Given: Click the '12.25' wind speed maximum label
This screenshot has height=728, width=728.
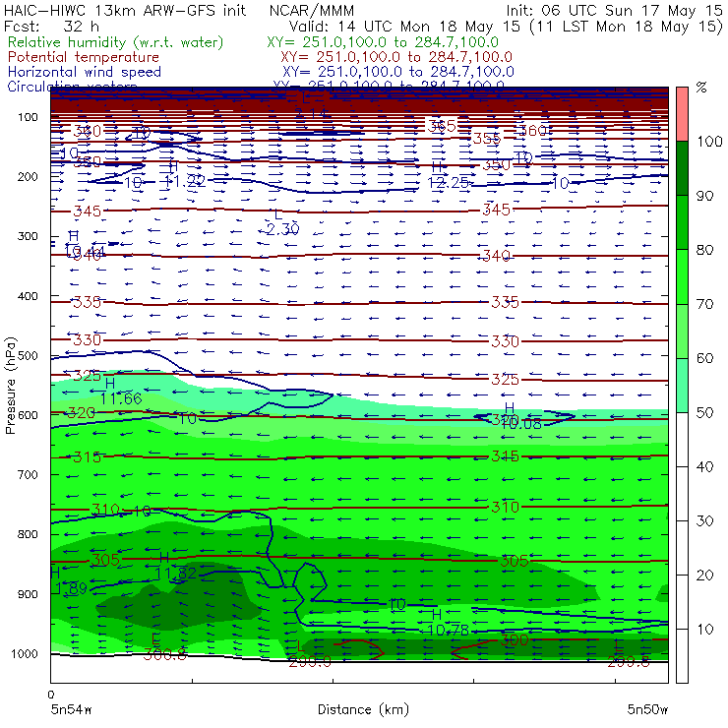Looking at the screenshot, I should 448,182.
